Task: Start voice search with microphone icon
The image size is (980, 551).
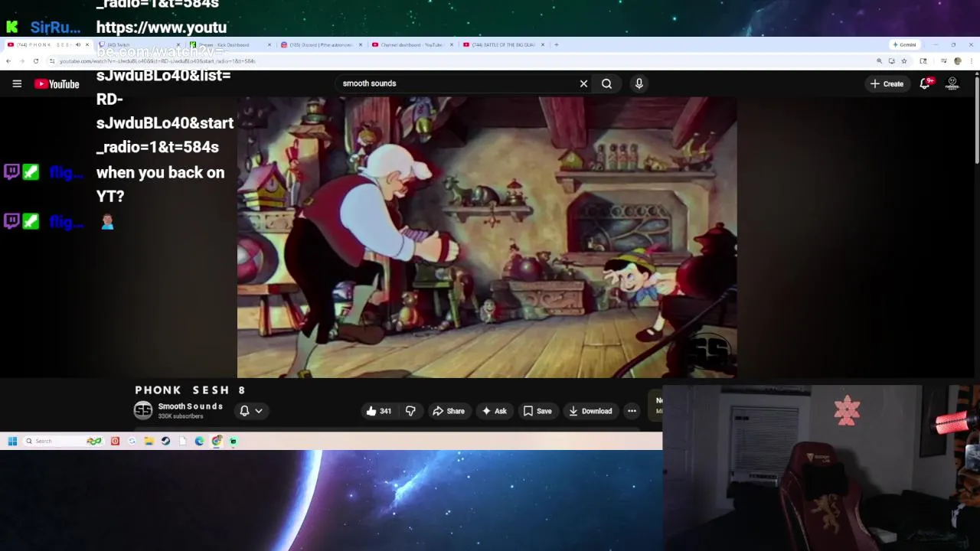Action: coord(639,83)
